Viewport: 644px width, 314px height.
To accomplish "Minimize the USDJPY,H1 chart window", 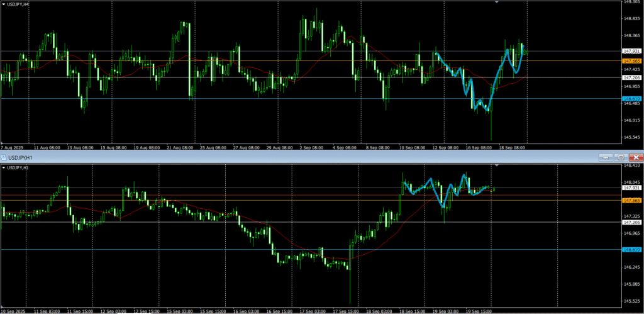I will pyautogui.click(x=604, y=157).
